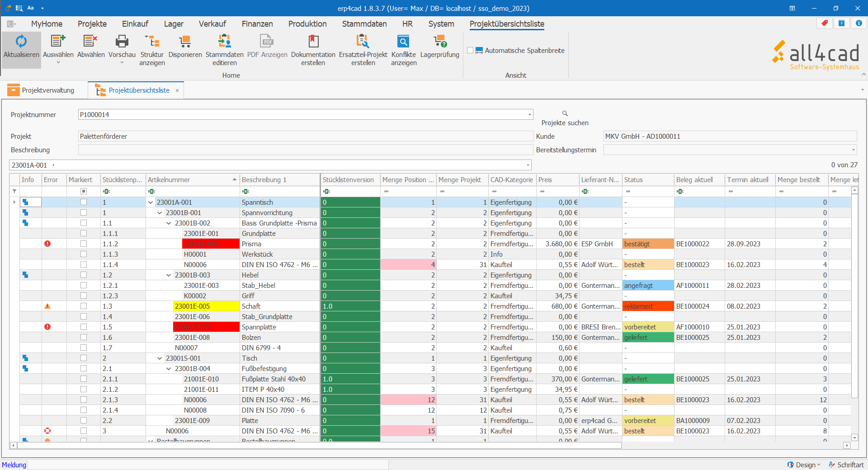Click Projekte suchen button
Screen dimensions: 868x470
click(x=565, y=118)
